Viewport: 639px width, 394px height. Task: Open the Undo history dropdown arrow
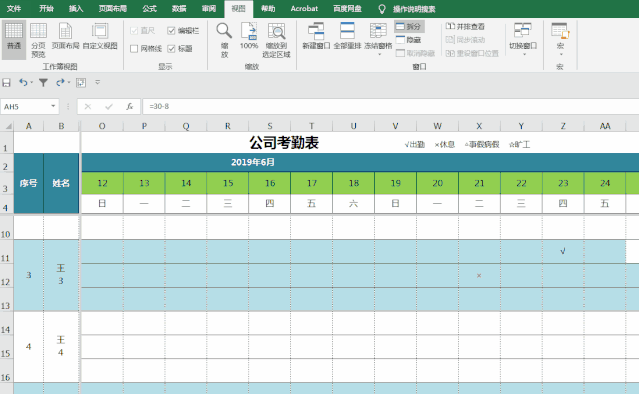[31, 83]
